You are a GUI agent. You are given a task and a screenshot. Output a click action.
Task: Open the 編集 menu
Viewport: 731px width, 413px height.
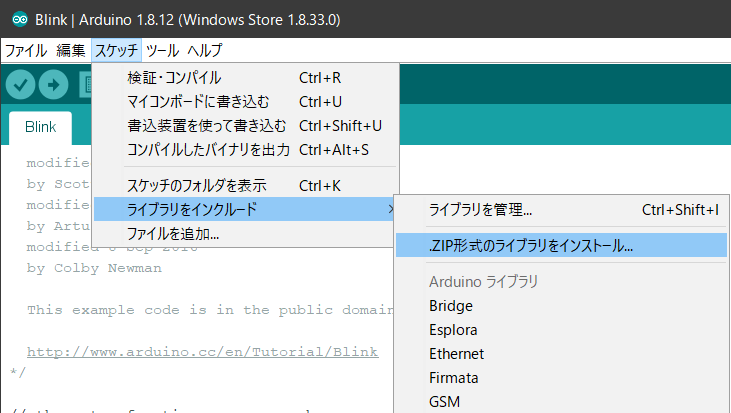pyautogui.click(x=71, y=50)
